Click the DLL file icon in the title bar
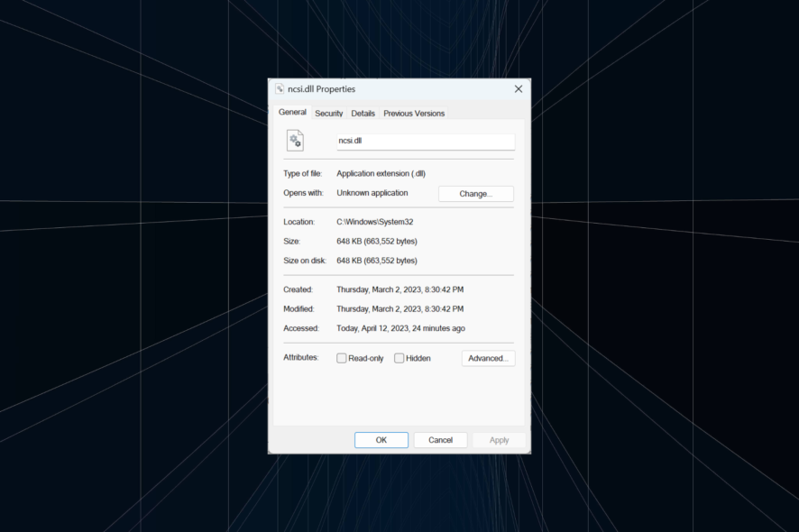The height and width of the screenshot is (532, 799). click(280, 88)
